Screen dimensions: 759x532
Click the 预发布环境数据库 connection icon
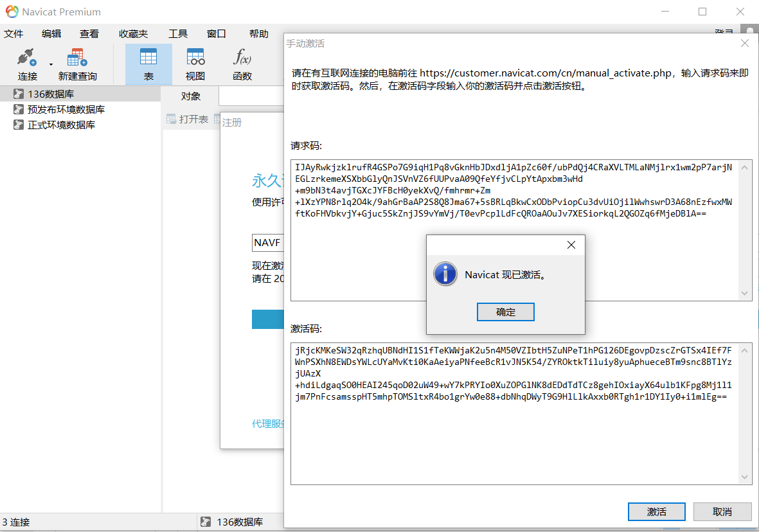[x=19, y=109]
